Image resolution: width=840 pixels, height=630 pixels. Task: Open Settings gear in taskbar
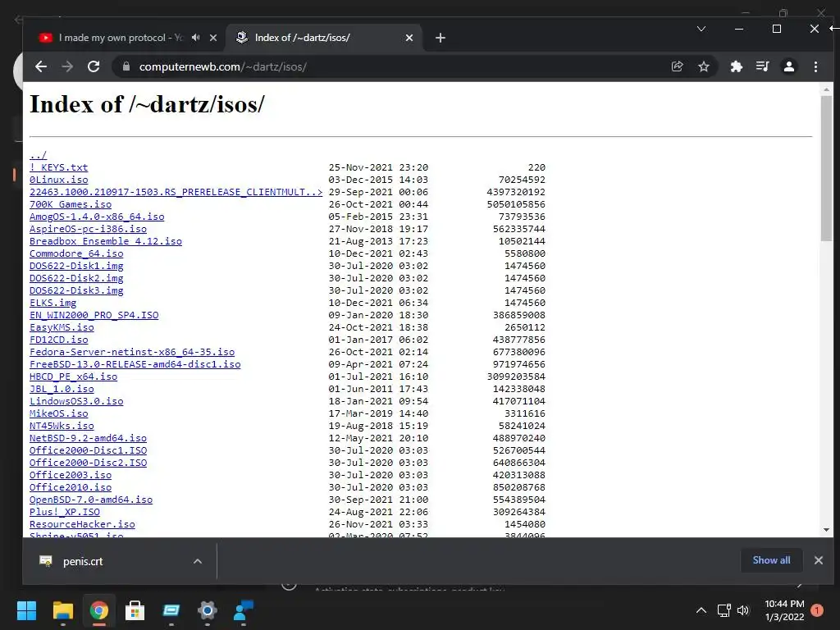[x=208, y=610]
